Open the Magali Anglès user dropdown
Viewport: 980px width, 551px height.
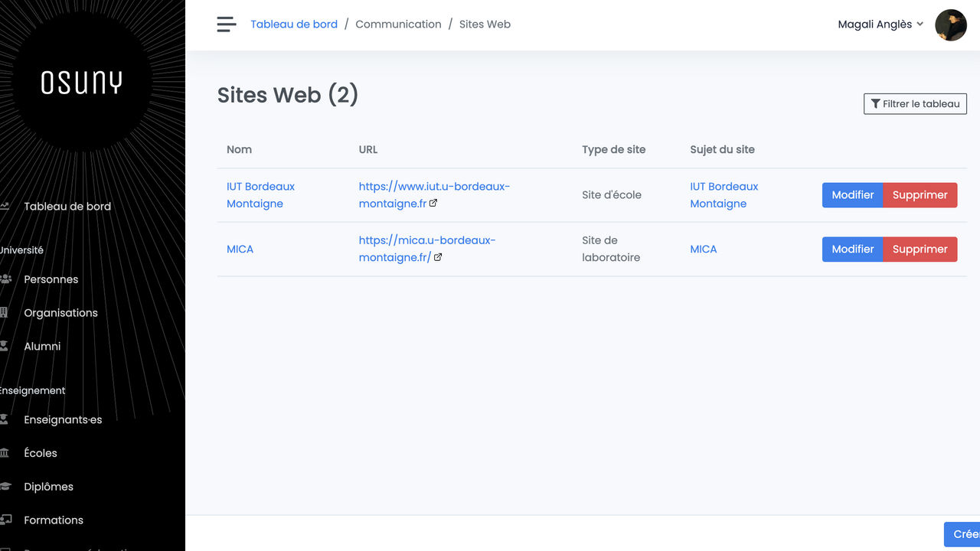pos(880,24)
